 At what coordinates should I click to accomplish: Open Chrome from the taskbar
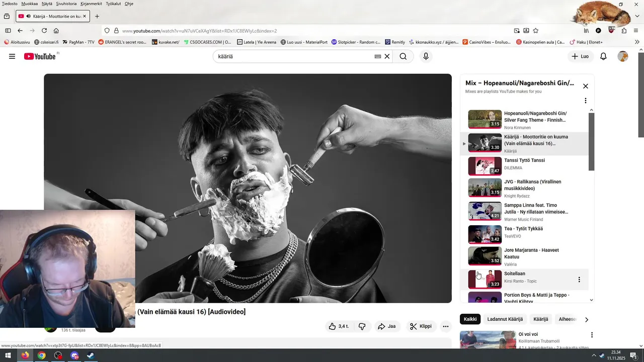(x=42, y=355)
